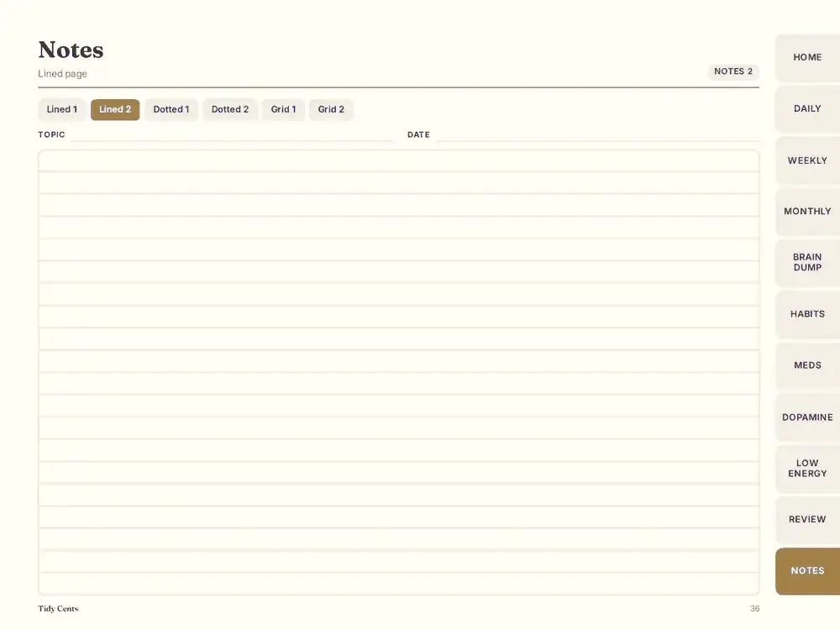Jump to the Habits tab

807,314
